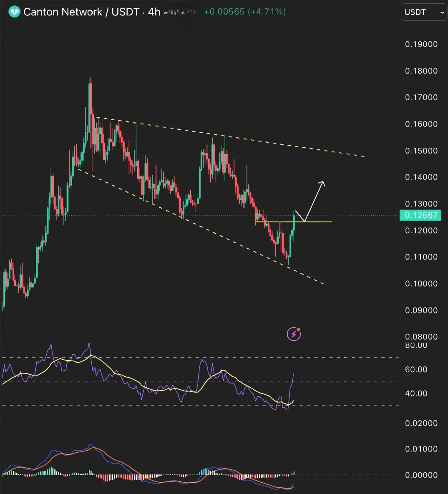Click the 0.14000 price axis label

pyautogui.click(x=421, y=177)
